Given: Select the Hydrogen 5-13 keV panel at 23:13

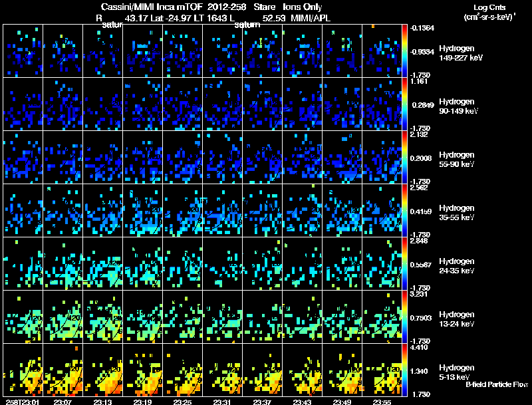Looking at the screenshot, I should 103,370.
